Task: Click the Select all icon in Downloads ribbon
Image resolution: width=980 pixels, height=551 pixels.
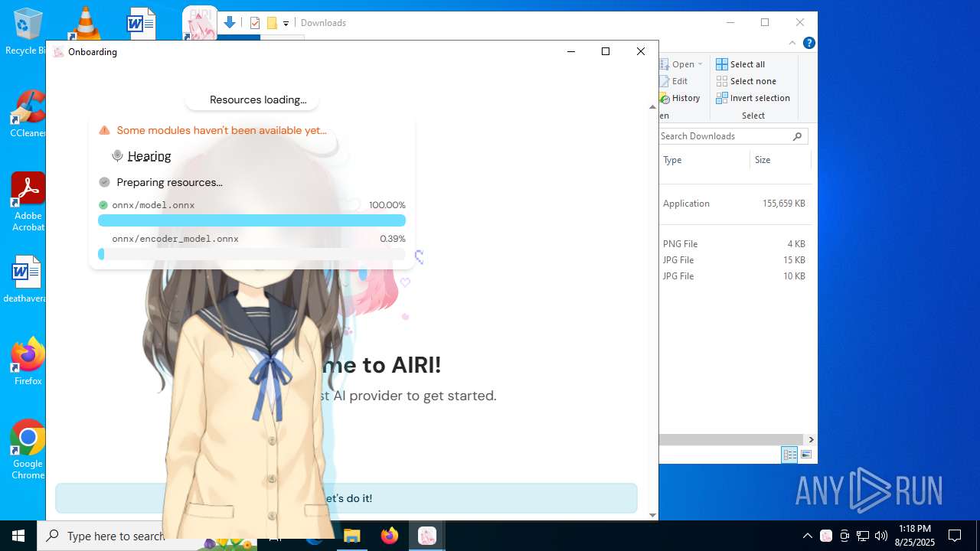Action: click(722, 64)
